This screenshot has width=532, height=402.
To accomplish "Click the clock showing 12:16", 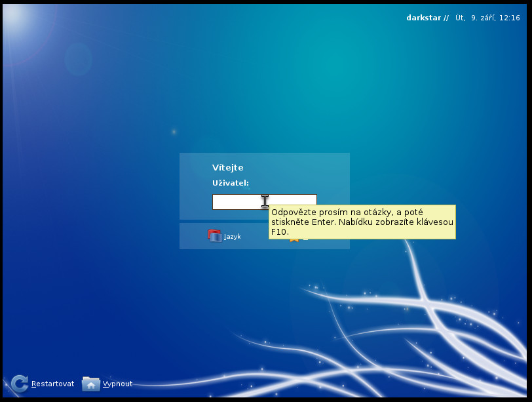I will [x=509, y=18].
